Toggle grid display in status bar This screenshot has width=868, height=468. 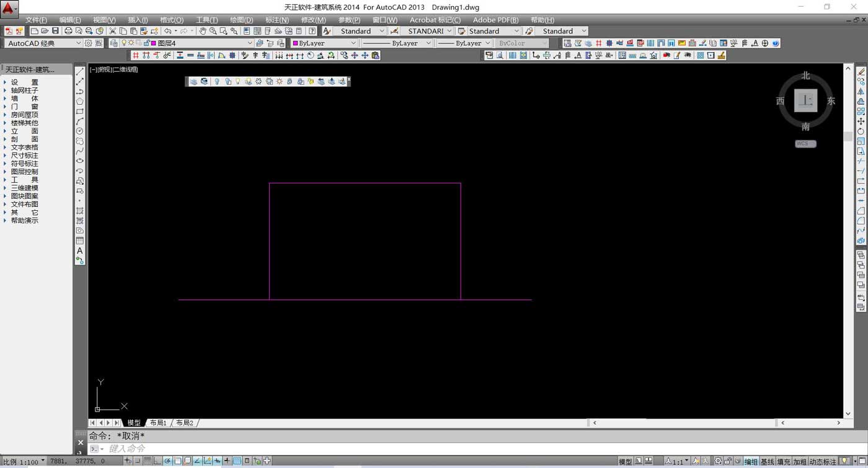coord(148,461)
